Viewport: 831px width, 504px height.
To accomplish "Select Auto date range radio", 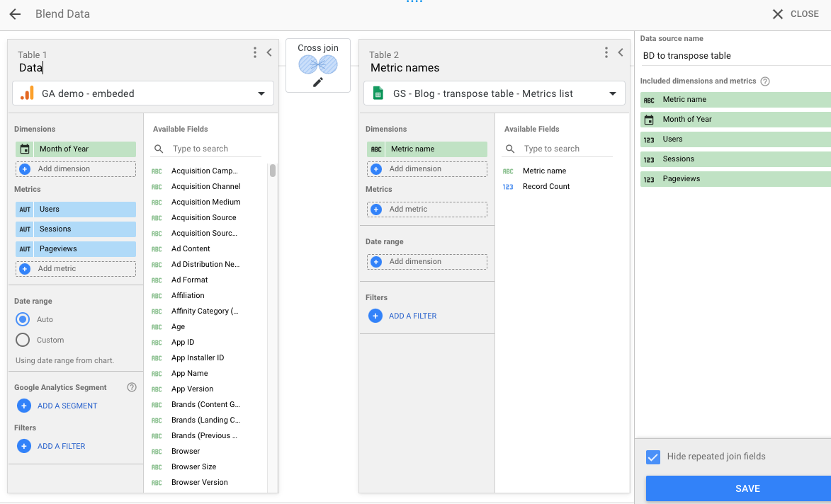I will click(x=23, y=319).
